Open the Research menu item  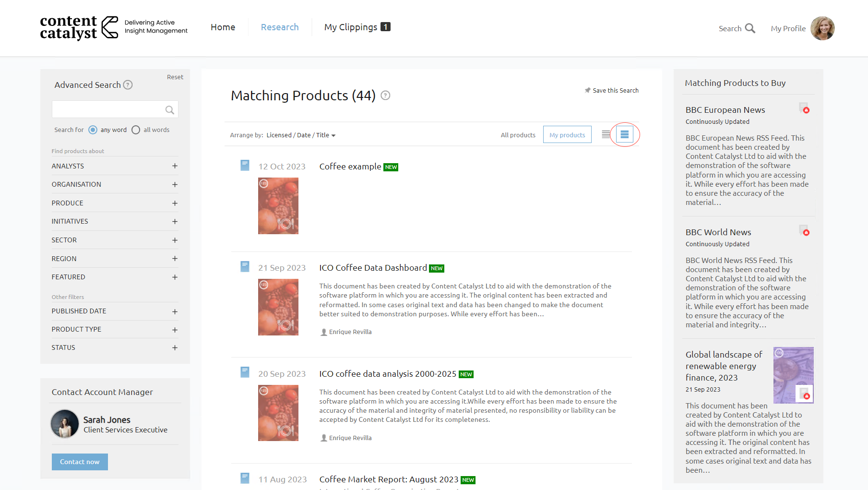(x=280, y=27)
